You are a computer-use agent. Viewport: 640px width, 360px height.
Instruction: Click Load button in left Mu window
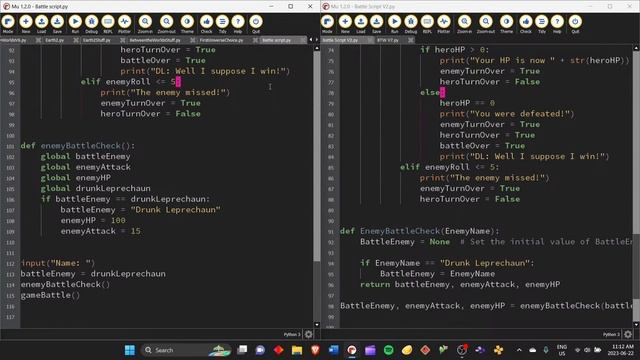pos(41,24)
